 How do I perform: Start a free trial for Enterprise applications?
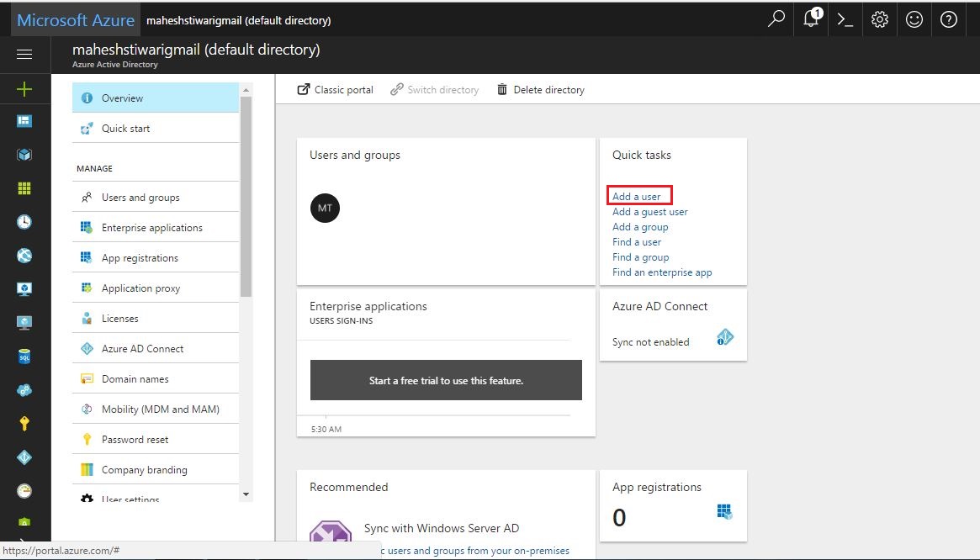pyautogui.click(x=446, y=380)
